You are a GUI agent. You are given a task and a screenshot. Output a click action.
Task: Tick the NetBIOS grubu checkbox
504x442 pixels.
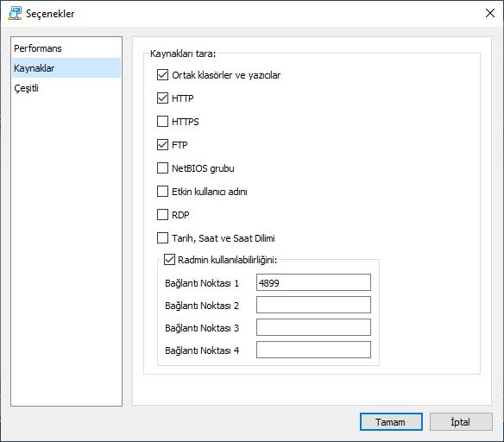click(162, 167)
